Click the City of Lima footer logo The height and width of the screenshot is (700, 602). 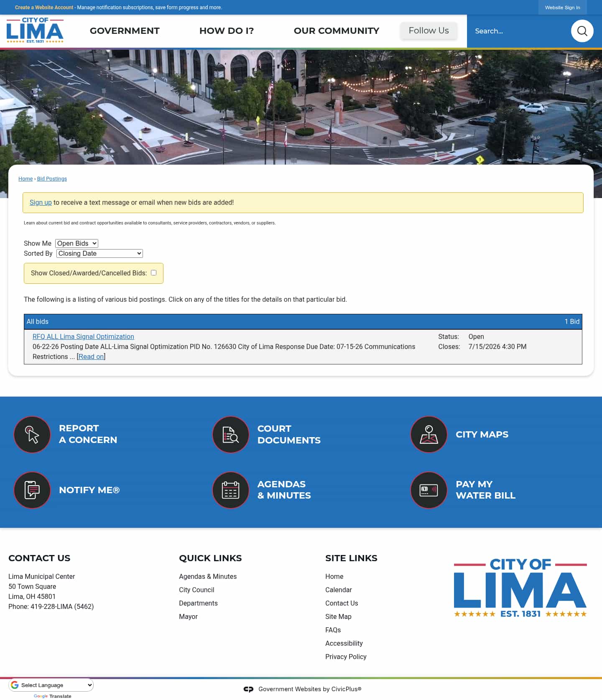point(520,588)
